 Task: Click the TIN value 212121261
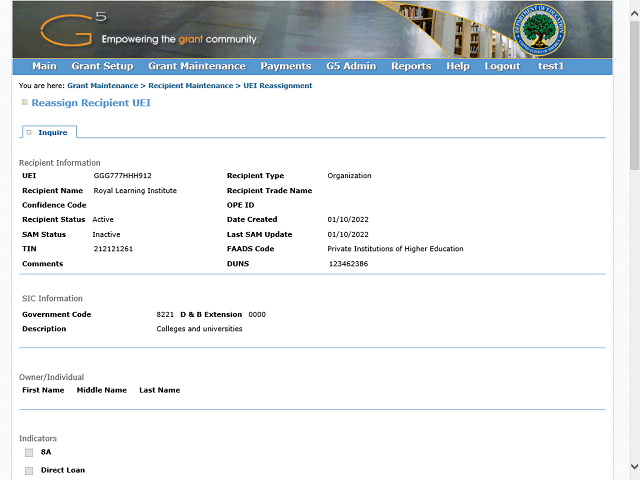[113, 249]
